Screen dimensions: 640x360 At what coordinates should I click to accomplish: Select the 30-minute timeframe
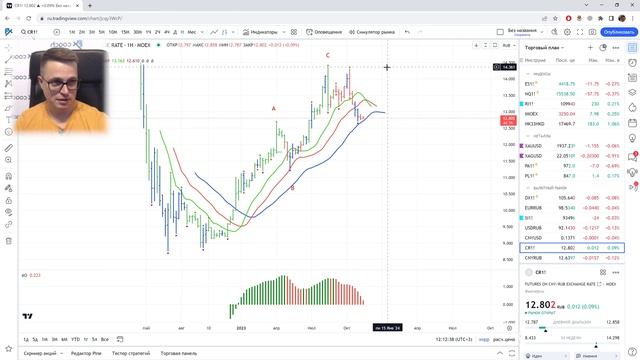point(138,32)
